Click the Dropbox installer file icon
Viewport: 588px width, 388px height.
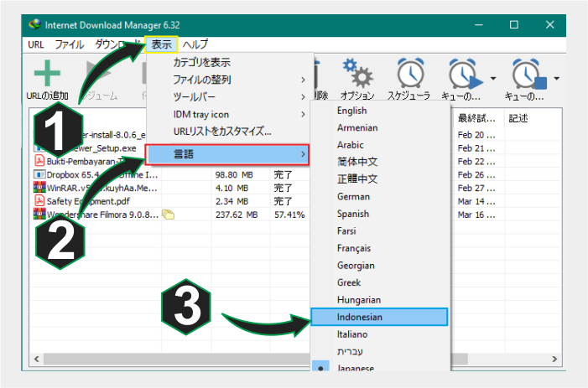click(39, 174)
